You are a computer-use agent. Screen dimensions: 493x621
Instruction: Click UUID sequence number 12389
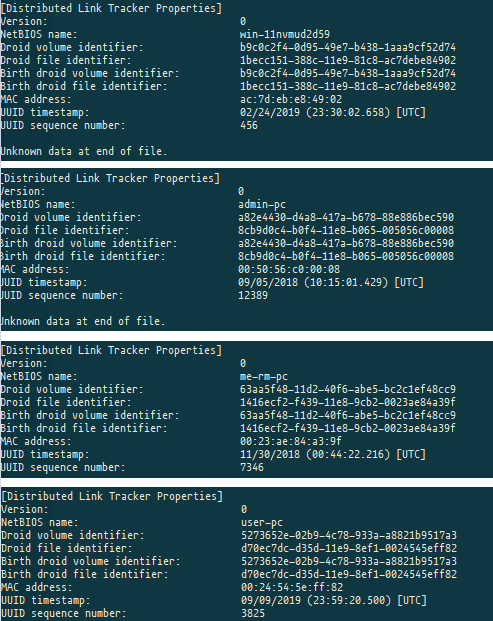tap(253, 295)
